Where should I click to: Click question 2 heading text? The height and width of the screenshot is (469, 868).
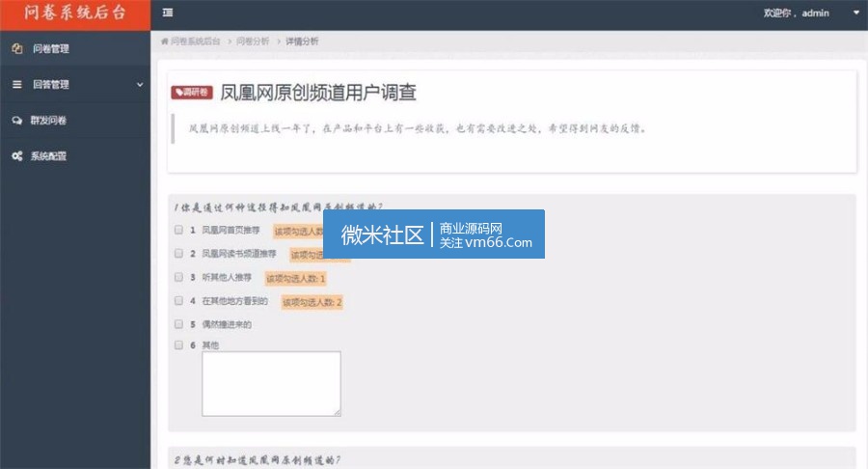257,460
